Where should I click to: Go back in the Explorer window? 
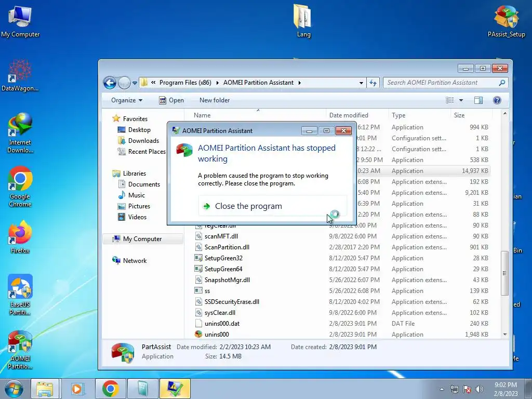pyautogui.click(x=110, y=83)
